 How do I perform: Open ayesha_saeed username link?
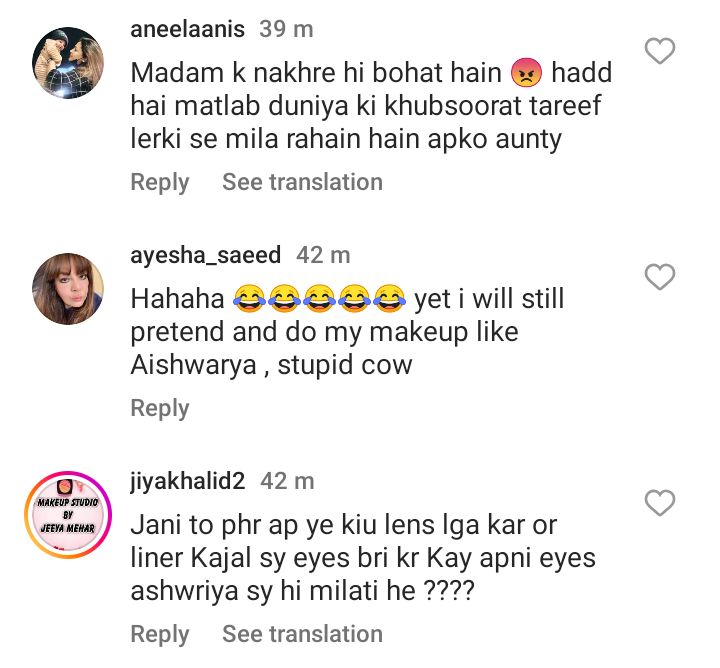click(205, 256)
